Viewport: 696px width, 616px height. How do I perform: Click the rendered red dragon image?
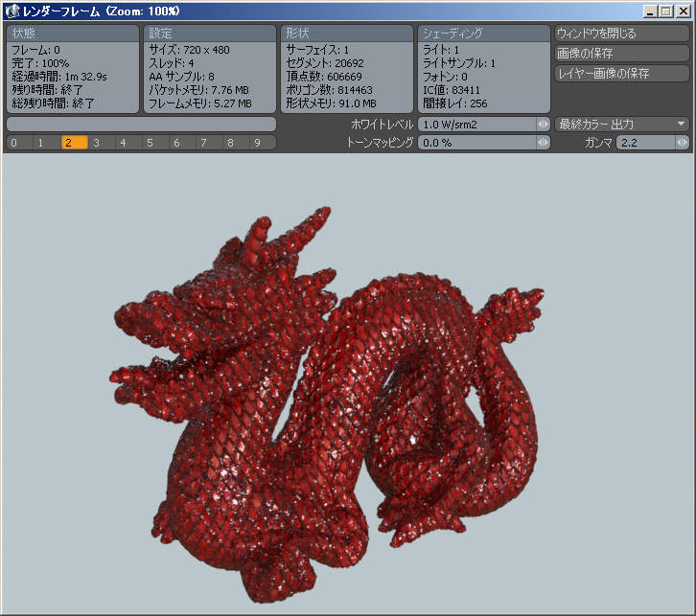pyautogui.click(x=326, y=403)
